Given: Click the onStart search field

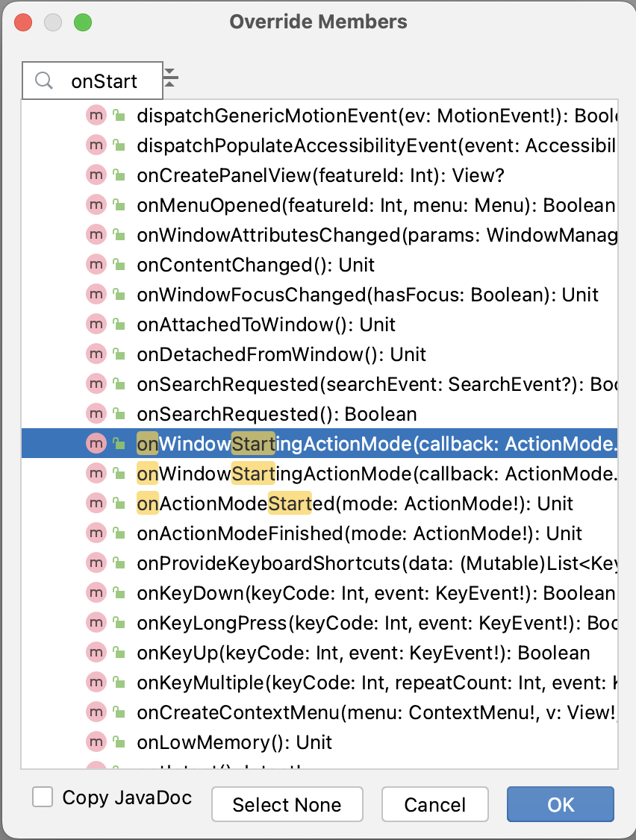Looking at the screenshot, I should [105, 81].
